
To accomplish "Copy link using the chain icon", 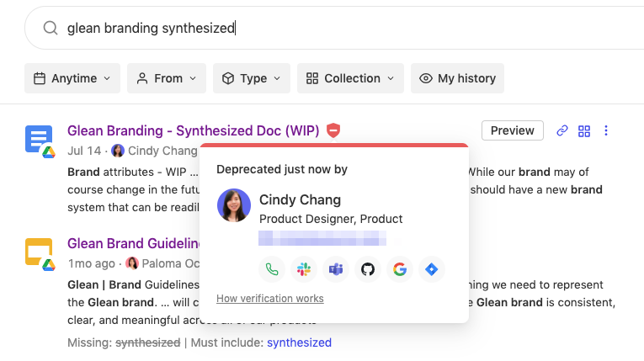I will 562,130.
